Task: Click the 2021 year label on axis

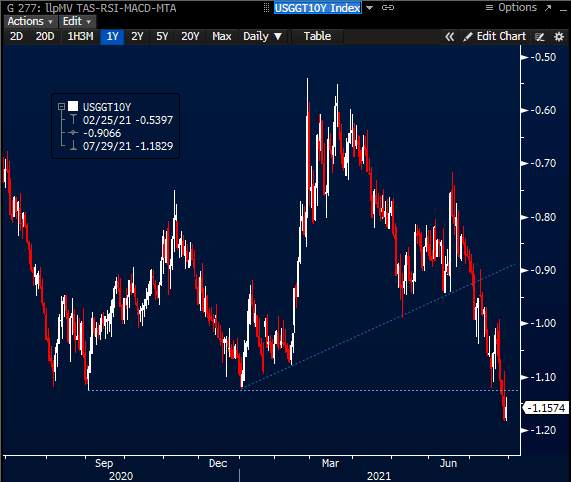Action: point(379,476)
